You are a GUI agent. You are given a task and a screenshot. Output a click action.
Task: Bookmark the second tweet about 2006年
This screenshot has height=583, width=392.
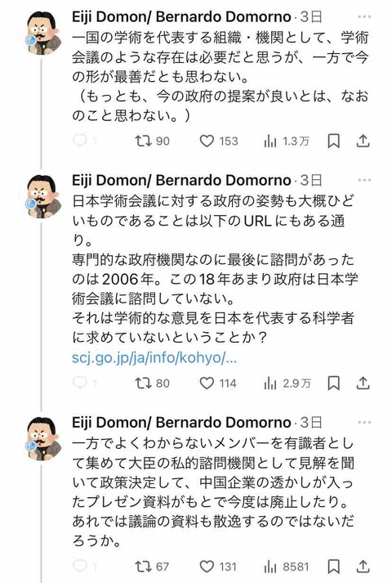pos(333,383)
